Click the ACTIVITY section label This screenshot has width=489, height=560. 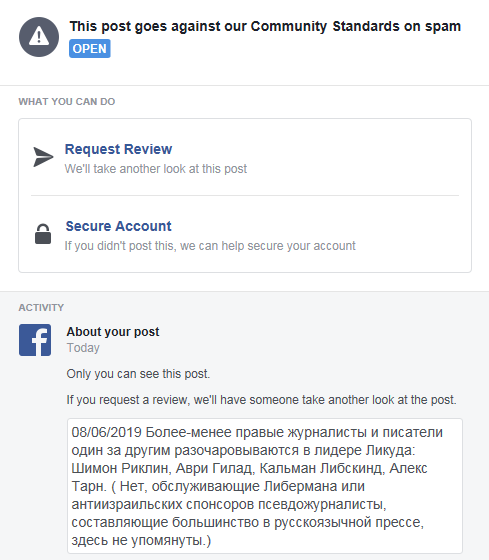coord(41,308)
